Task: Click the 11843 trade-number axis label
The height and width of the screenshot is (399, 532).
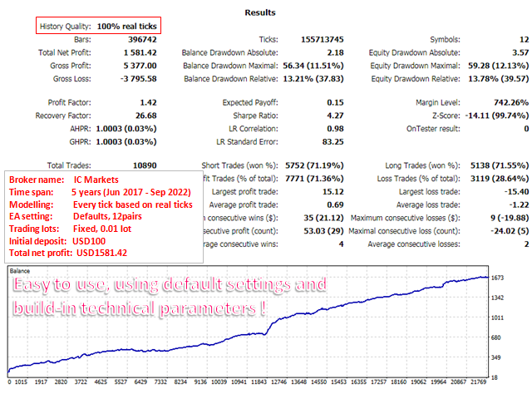Action: (259, 382)
